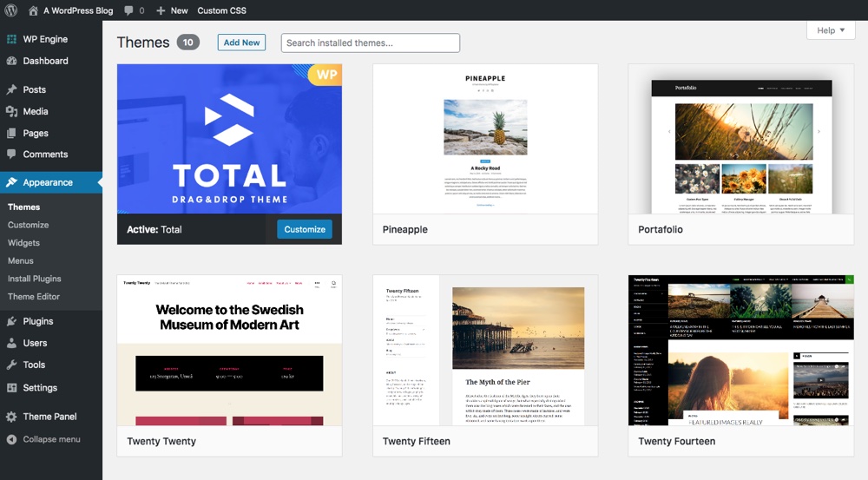This screenshot has height=480, width=868.
Task: Click the Users person icon
Action: click(11, 343)
